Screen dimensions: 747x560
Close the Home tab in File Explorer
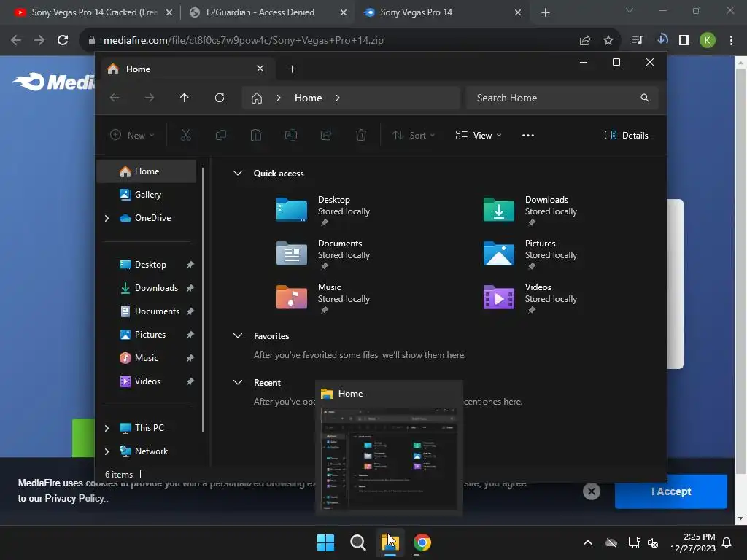coord(260,69)
